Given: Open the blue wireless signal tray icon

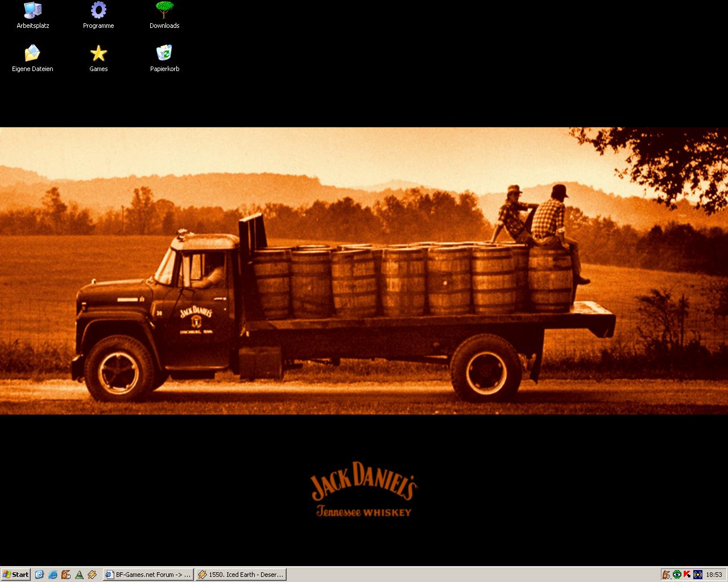Looking at the screenshot, I should [x=698, y=575].
